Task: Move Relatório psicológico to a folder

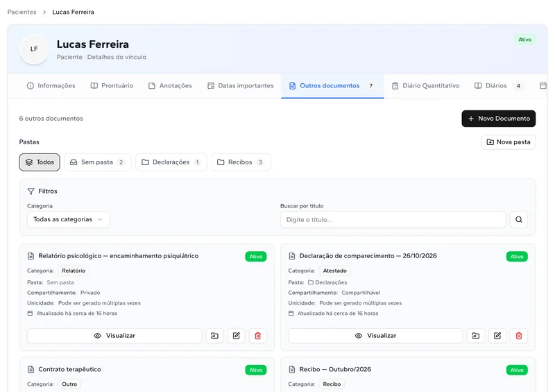Action: coord(214,336)
